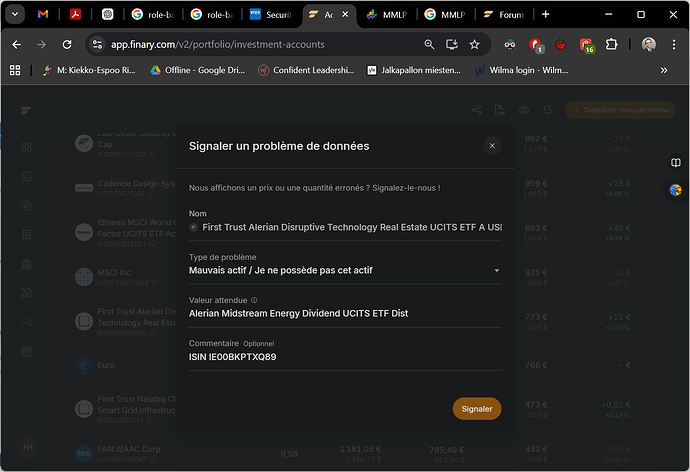Click the Euro row name
The height and width of the screenshot is (472, 690).
[x=106, y=365]
